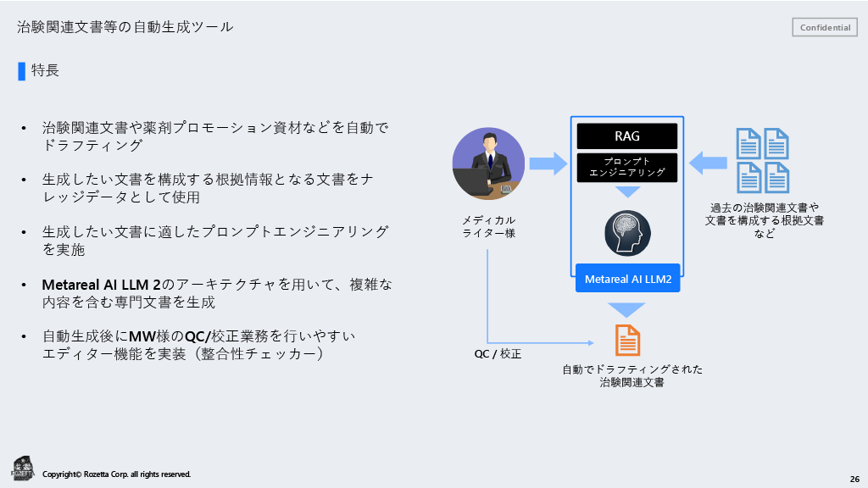
Task: Click the blue accent bar beside 特長
Action: point(21,71)
